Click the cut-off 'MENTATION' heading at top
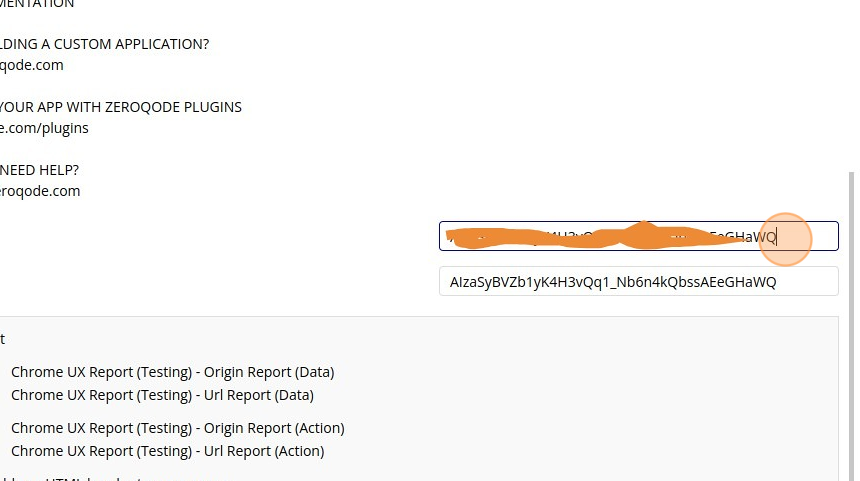 [37, 4]
